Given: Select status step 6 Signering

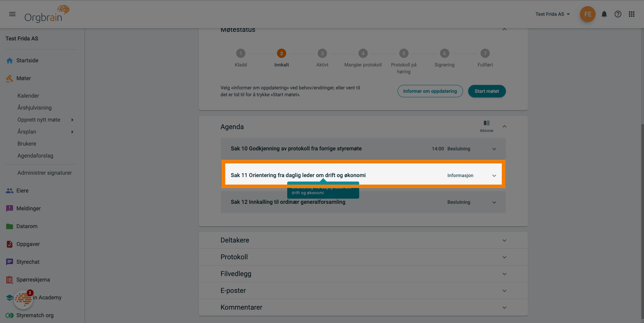Looking at the screenshot, I should click(x=445, y=53).
